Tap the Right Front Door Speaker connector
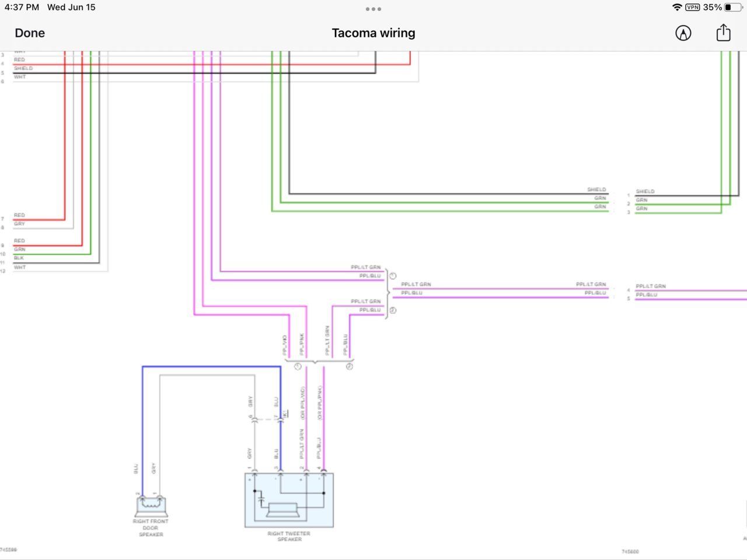 click(x=151, y=505)
